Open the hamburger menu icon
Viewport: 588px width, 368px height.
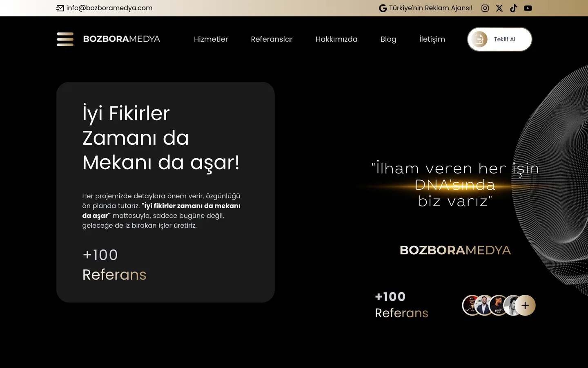65,39
